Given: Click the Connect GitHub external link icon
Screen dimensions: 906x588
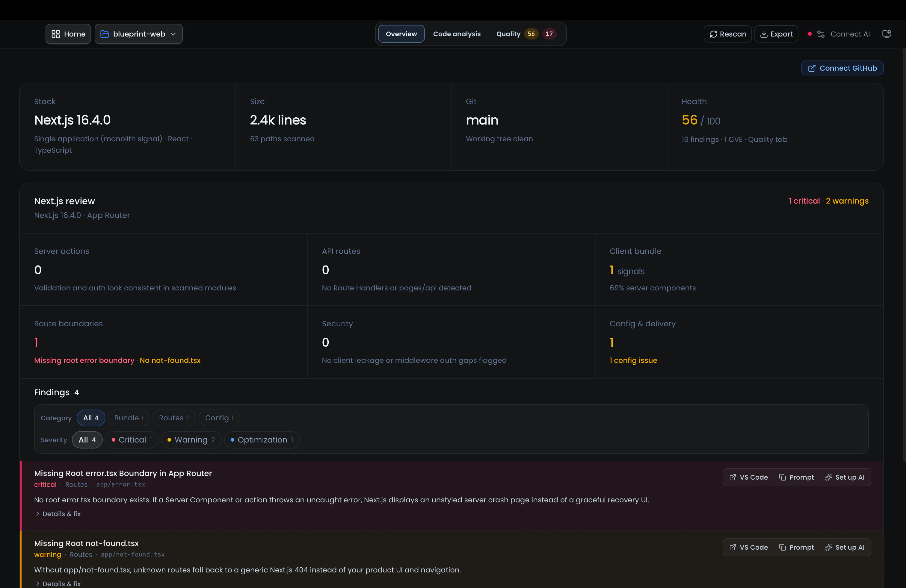Looking at the screenshot, I should click(812, 68).
